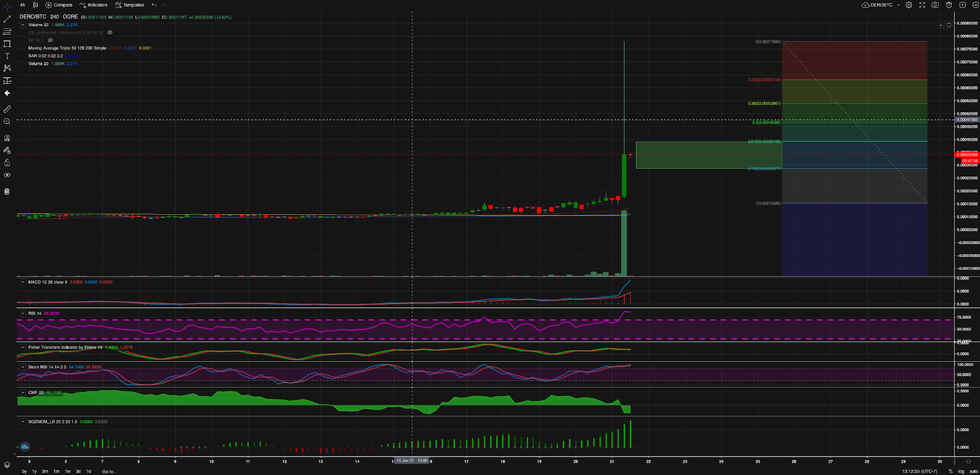Open chart settings gear icon
980x475 pixels.
coord(909,5)
